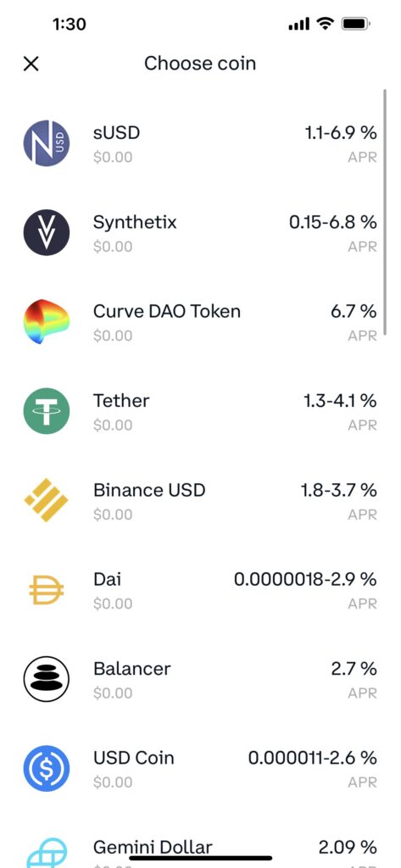Tap the Binance USD yellow icon
The height and width of the screenshot is (868, 401).
pyautogui.click(x=47, y=500)
